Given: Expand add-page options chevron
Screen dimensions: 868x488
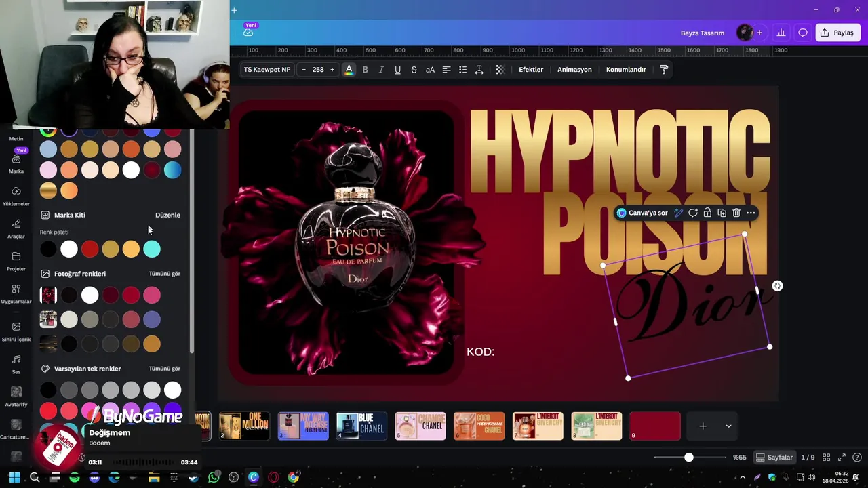Looking at the screenshot, I should click(728, 426).
